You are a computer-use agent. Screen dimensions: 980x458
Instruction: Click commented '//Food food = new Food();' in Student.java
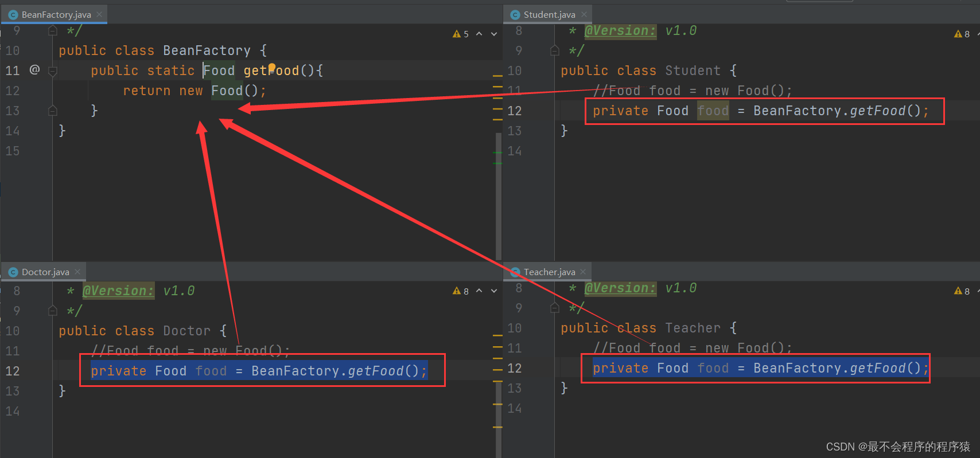(x=693, y=91)
